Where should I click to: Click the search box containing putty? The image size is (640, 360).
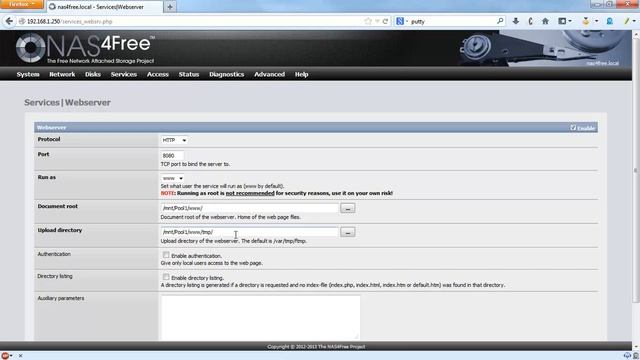tap(452, 21)
